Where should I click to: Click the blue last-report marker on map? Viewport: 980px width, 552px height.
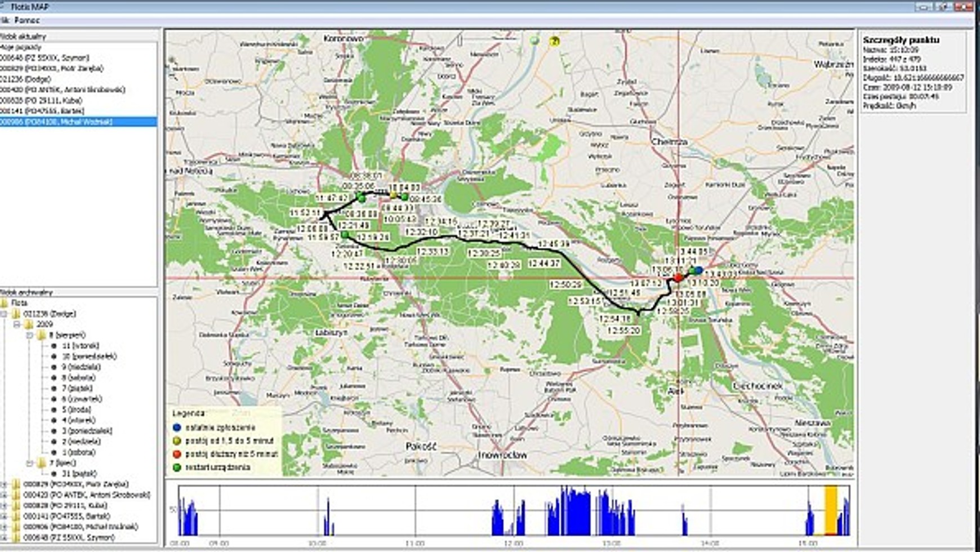pos(698,271)
